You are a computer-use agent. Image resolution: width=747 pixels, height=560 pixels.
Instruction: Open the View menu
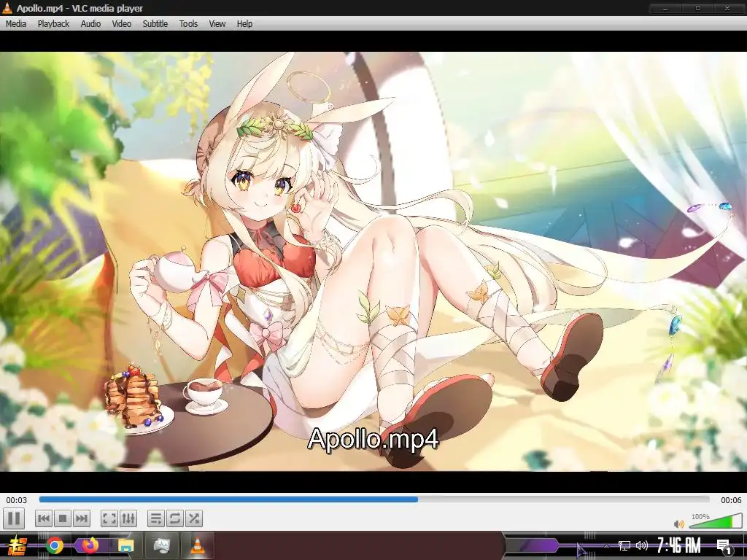click(x=217, y=24)
